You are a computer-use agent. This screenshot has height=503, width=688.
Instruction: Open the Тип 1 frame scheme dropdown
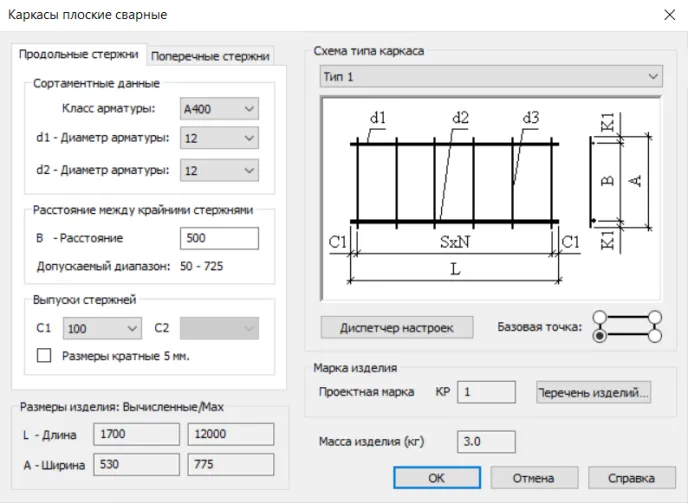coord(490,77)
